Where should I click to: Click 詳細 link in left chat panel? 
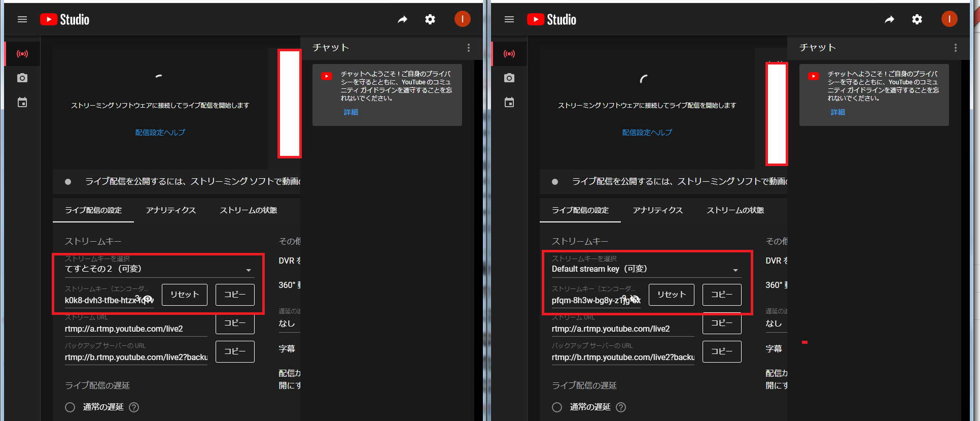click(x=351, y=112)
